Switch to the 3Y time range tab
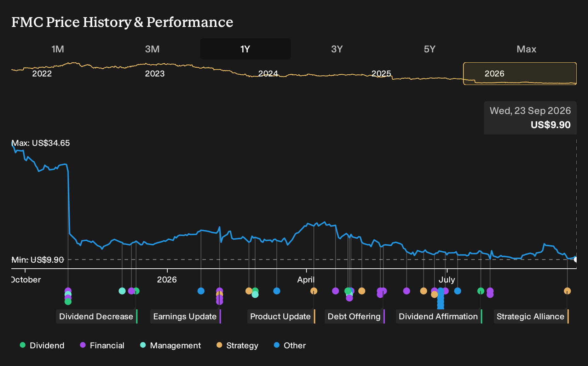588x366 pixels. 337,49
